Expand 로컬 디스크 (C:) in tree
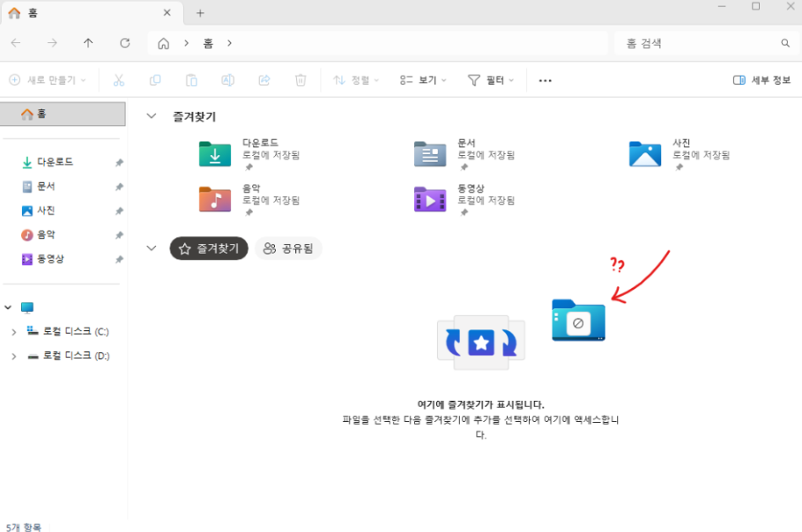The width and height of the screenshot is (802, 532). point(14,332)
